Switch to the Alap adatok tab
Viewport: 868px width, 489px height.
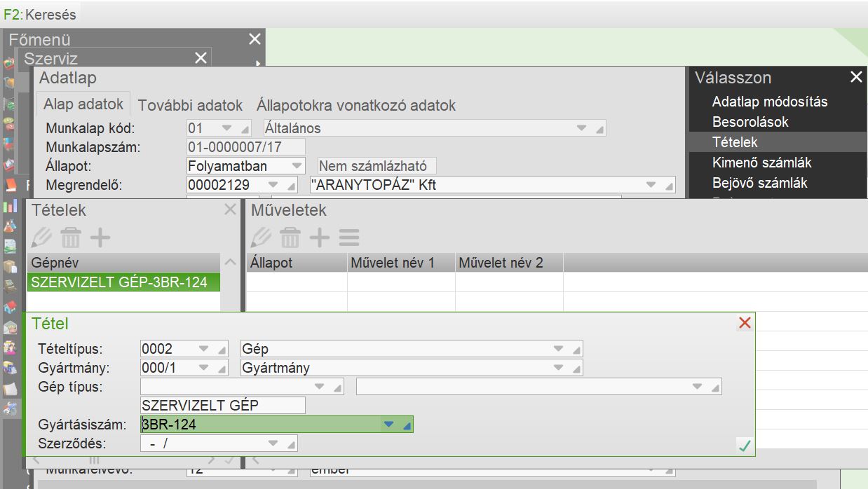point(83,104)
